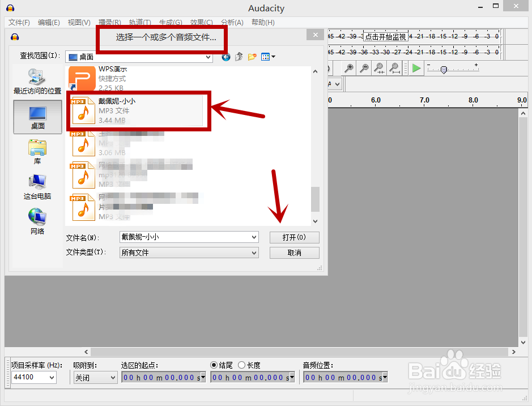Click the dialog's headphones icon
532x406 pixels.
tap(15, 37)
